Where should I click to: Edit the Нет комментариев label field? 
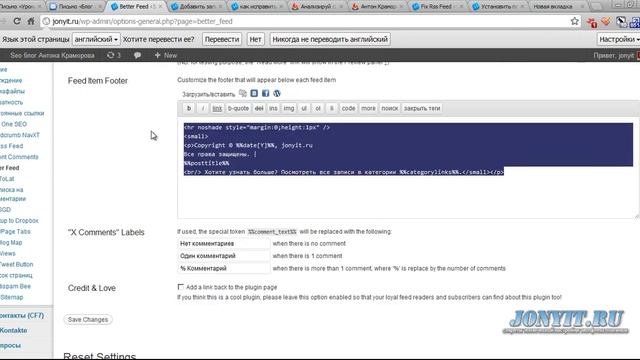point(223,243)
